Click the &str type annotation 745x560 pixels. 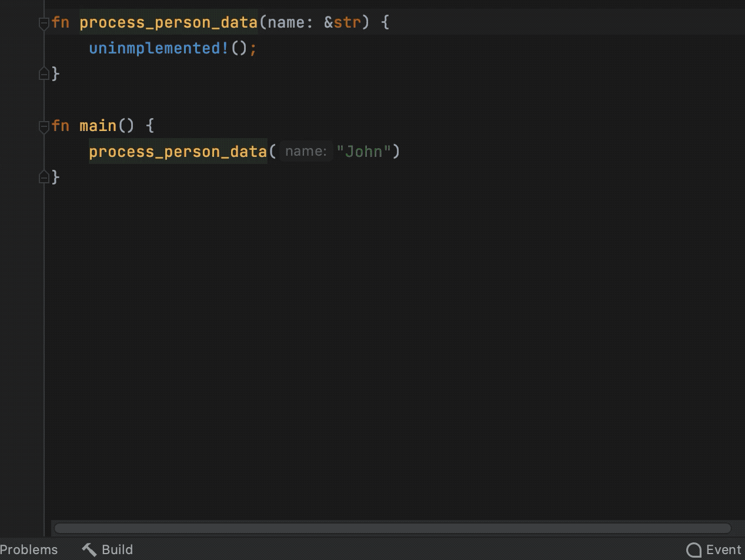click(x=342, y=22)
